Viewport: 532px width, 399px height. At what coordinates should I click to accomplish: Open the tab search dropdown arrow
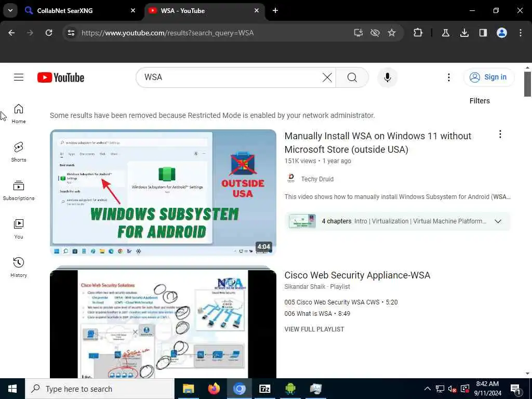click(x=10, y=10)
